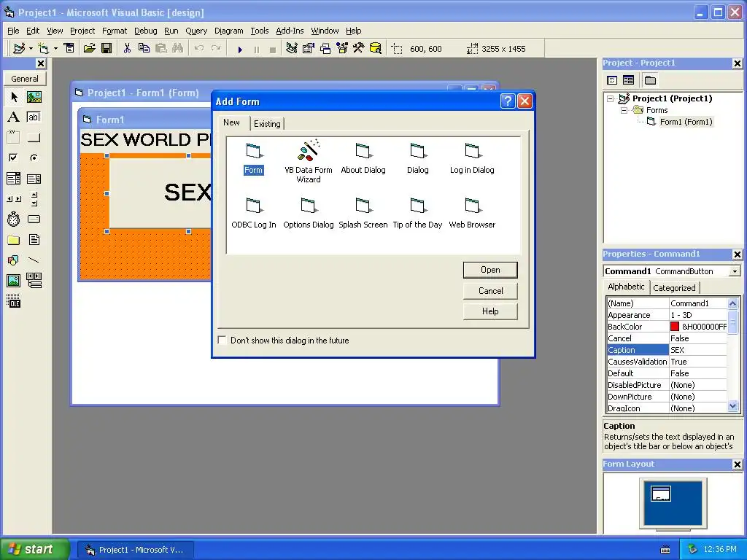Select the Shape tool in toolbox

(x=14, y=260)
